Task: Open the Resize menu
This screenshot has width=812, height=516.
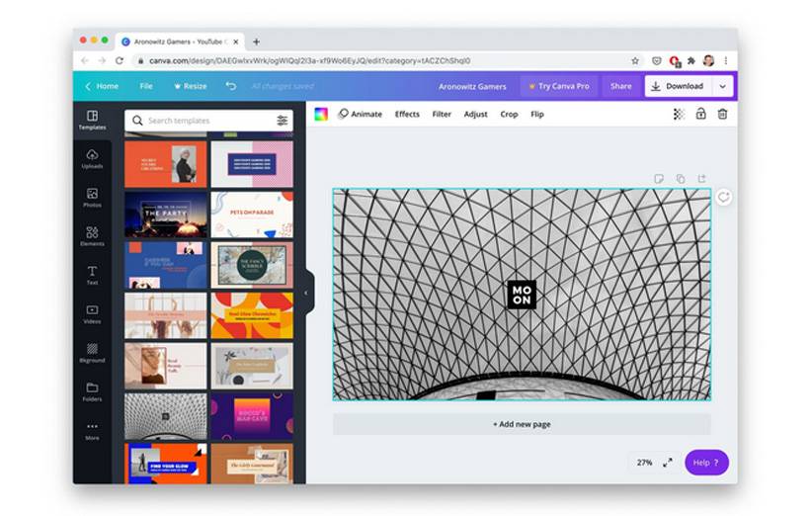Action: 190,86
